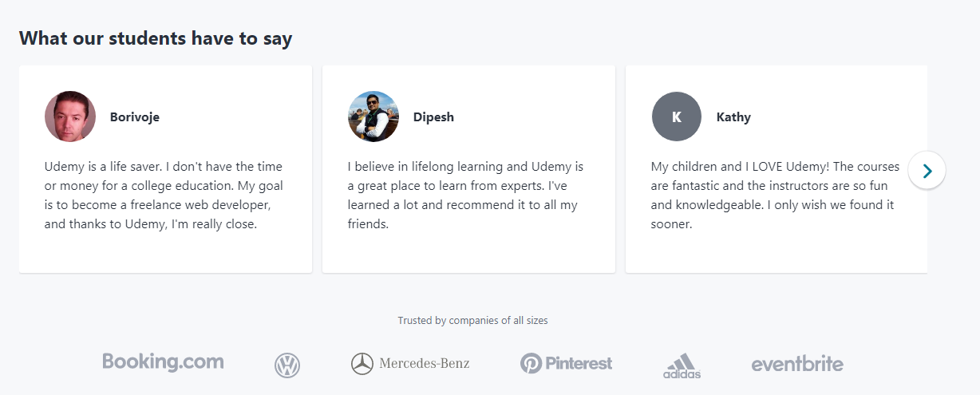
Task: Click the Adidas logo
Action: tap(682, 366)
